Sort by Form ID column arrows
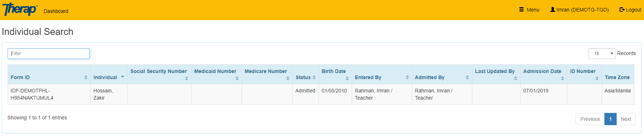The height and width of the screenshot is (137, 644). pyautogui.click(x=86, y=77)
